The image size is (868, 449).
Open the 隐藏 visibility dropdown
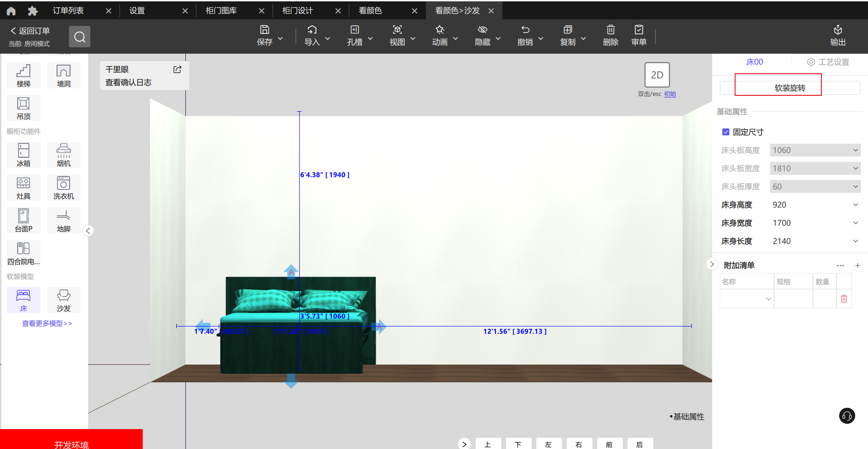click(498, 39)
